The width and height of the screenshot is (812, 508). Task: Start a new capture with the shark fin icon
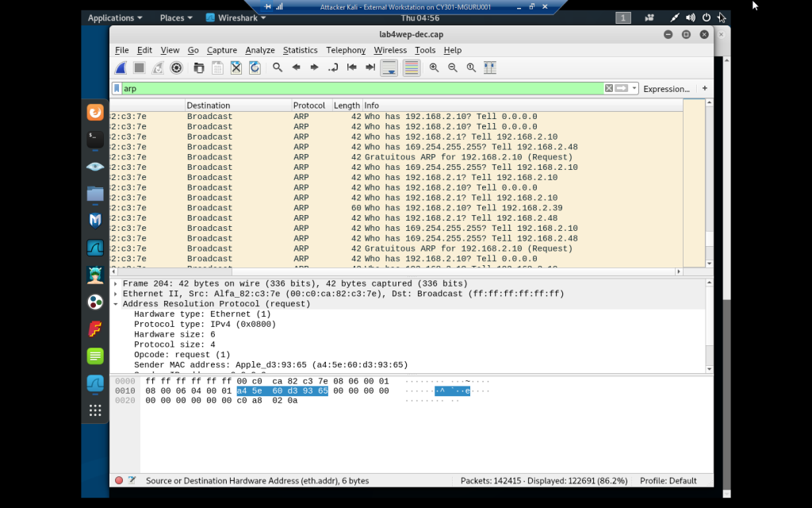pyautogui.click(x=121, y=68)
